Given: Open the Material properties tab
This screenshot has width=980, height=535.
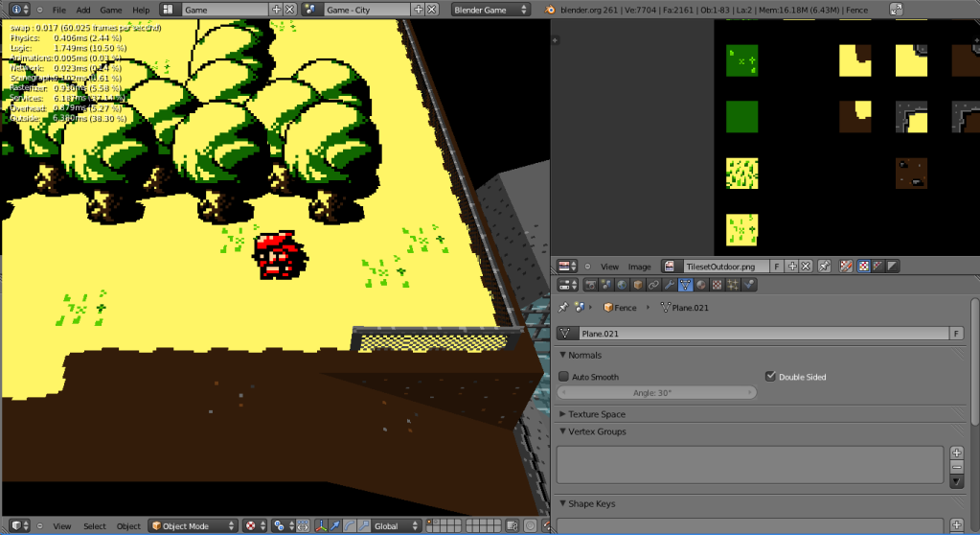Looking at the screenshot, I should [701, 285].
